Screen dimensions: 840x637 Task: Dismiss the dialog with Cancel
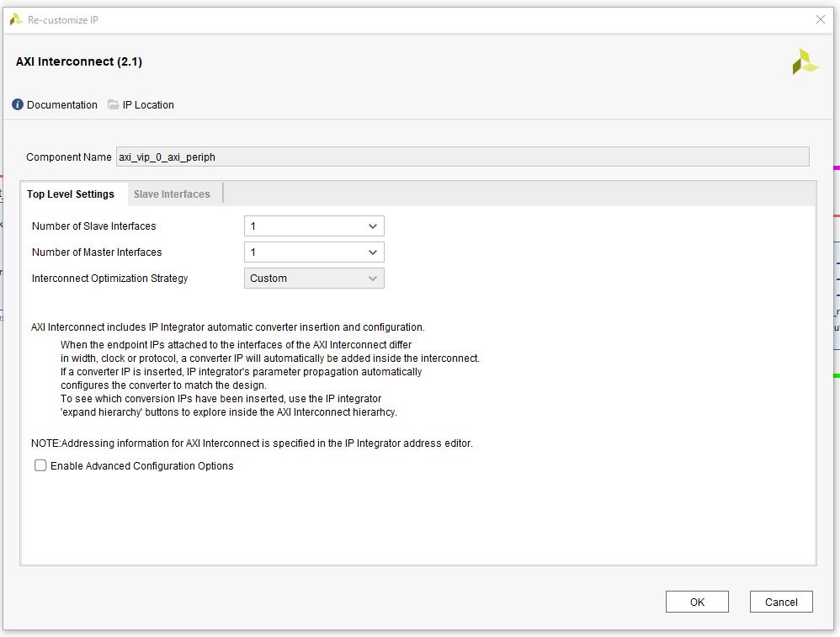coord(781,601)
